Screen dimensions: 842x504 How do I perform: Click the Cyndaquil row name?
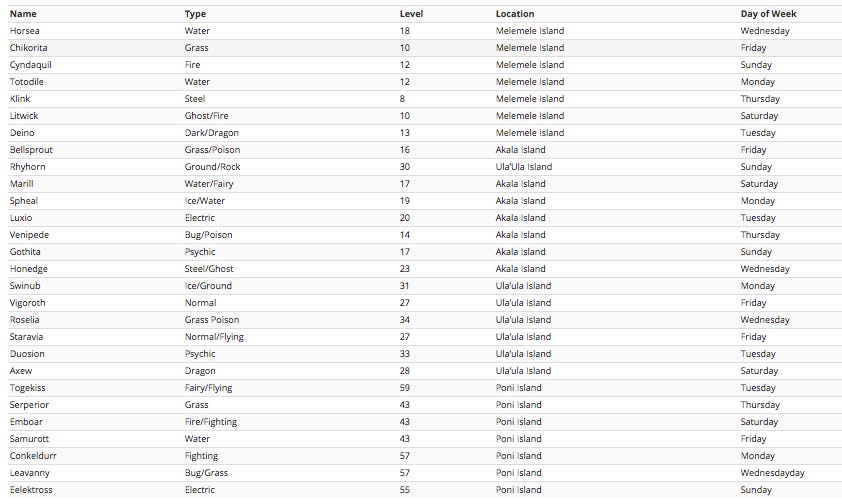coord(30,65)
